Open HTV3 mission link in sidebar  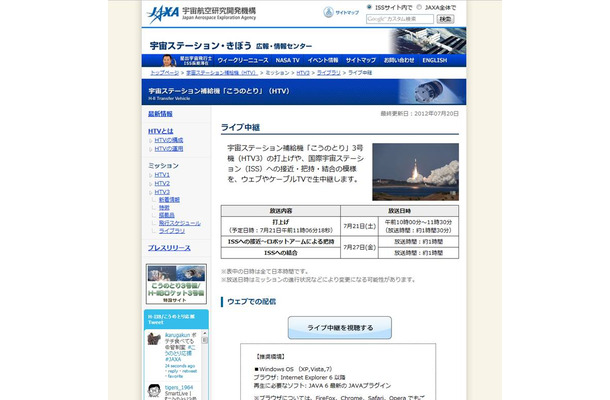pos(162,192)
